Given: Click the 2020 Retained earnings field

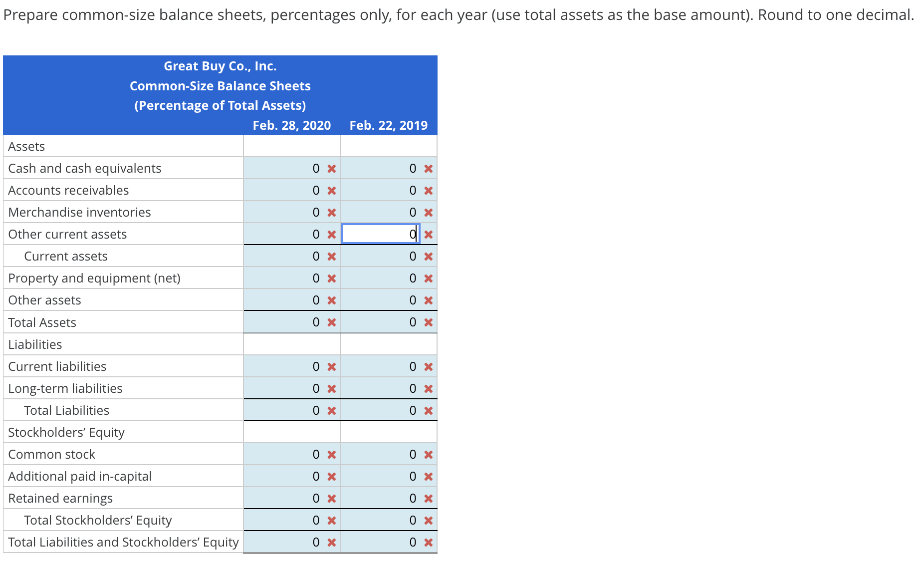Looking at the screenshot, I should pyautogui.click(x=283, y=498).
